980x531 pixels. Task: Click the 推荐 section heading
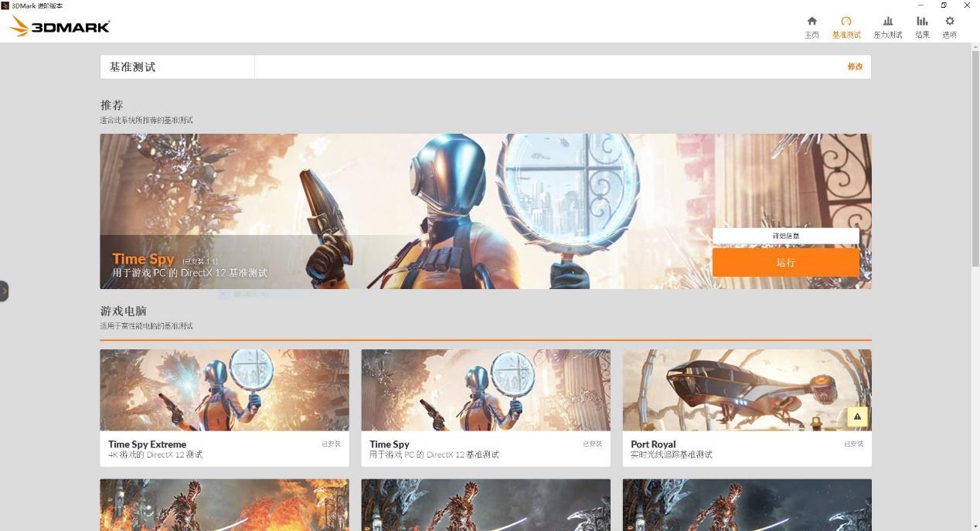point(111,105)
